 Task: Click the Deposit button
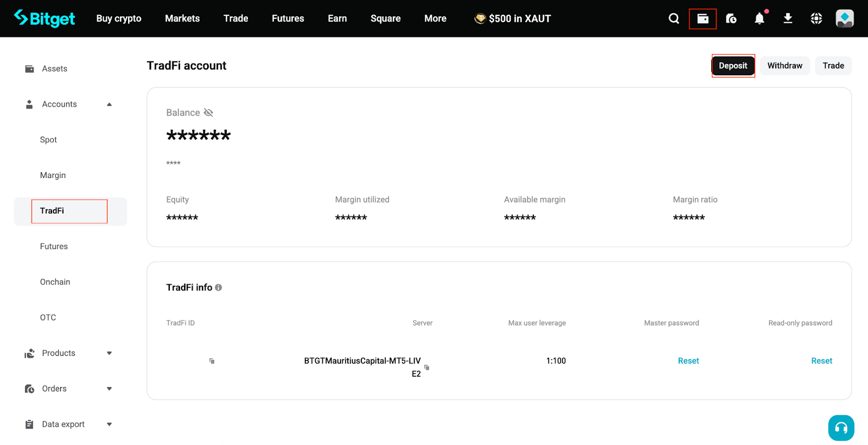pos(733,66)
